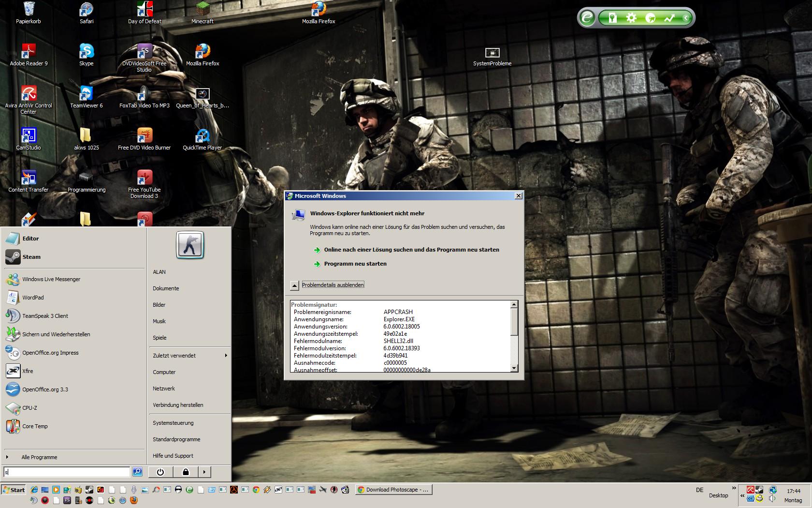Launch the Safari desktop shortcut

(87, 13)
